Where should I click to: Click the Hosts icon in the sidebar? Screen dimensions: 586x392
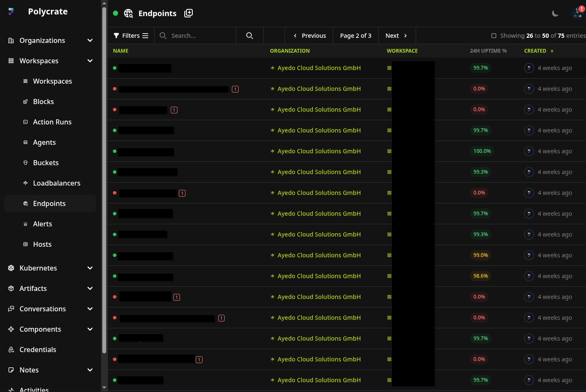(x=25, y=244)
